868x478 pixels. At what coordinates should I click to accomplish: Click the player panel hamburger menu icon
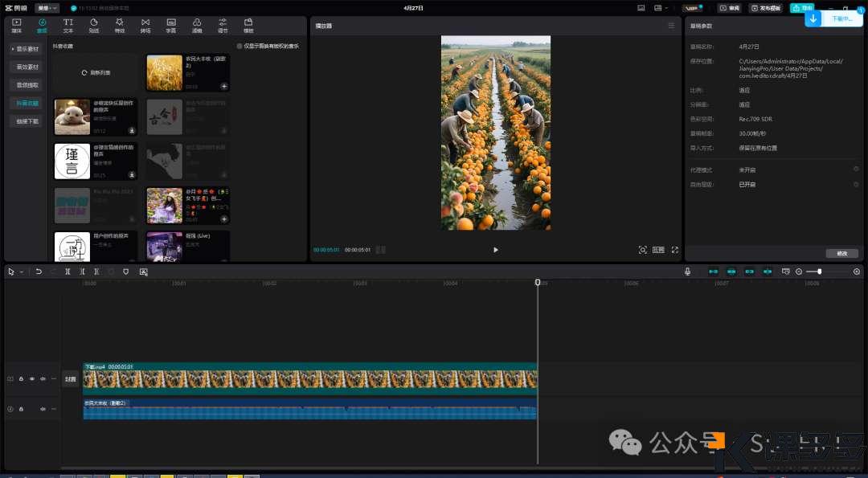(x=671, y=26)
